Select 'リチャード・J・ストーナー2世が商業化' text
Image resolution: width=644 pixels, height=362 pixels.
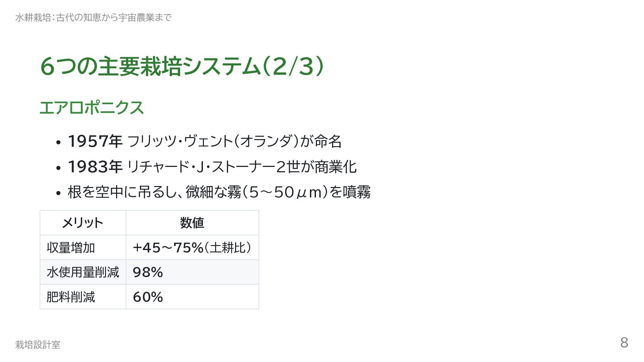point(241,167)
